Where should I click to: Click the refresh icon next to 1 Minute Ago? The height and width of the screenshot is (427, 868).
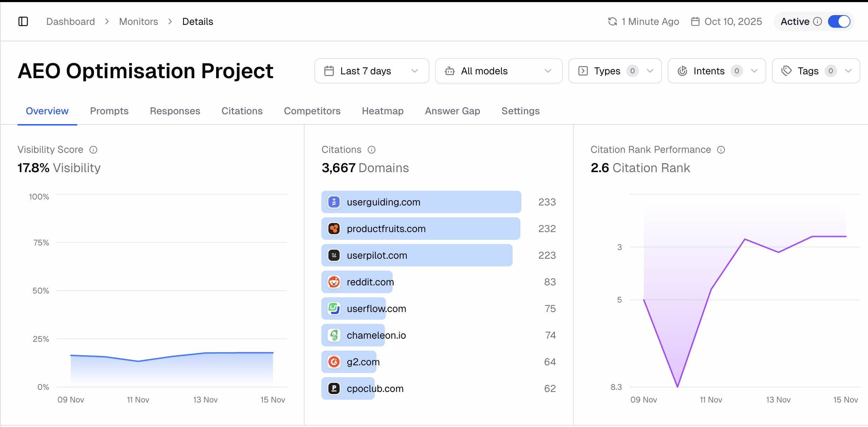click(612, 21)
